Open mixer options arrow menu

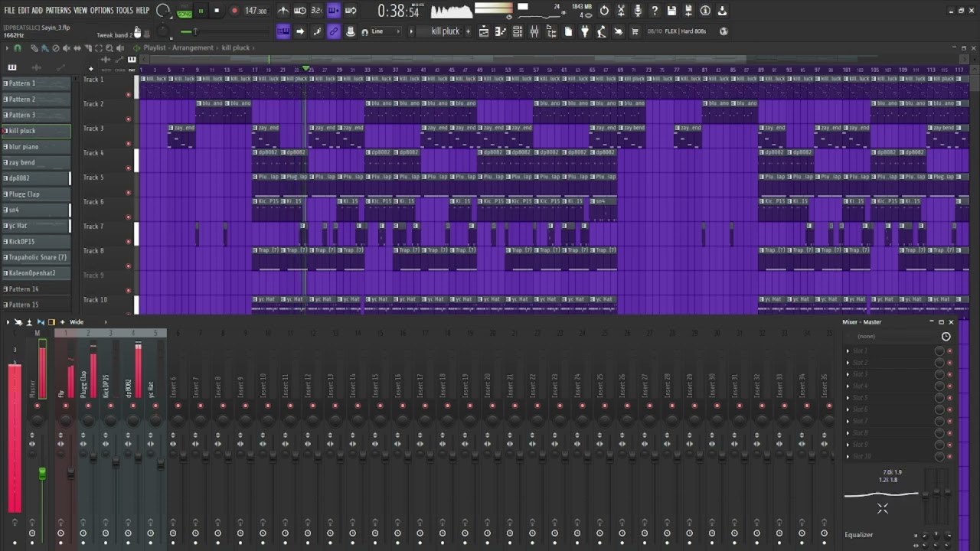[x=8, y=322]
